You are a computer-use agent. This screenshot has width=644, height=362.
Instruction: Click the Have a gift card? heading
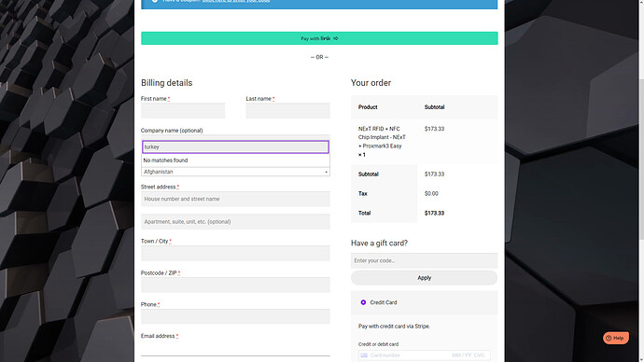[x=379, y=244]
